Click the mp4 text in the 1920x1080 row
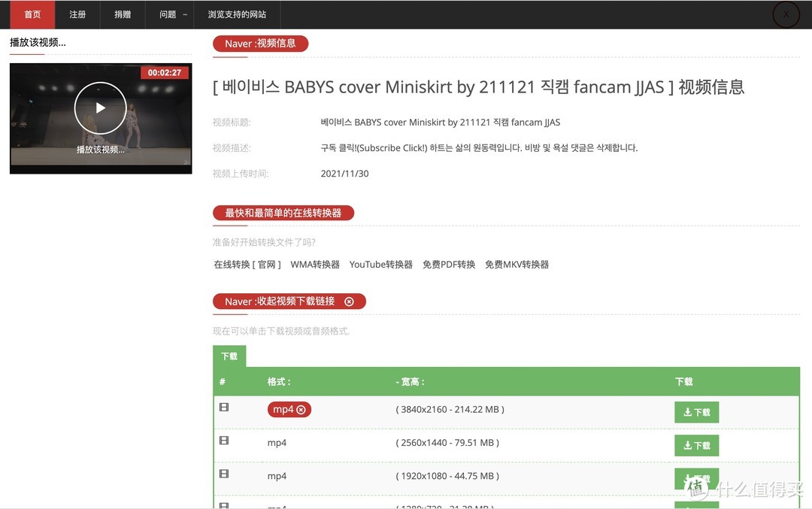 coord(277,476)
